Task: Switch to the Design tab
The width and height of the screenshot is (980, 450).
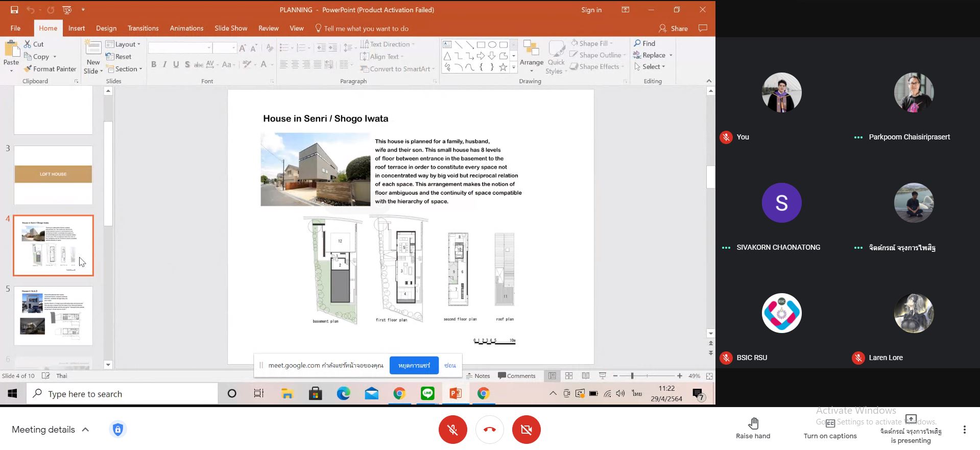Action: pos(106,28)
